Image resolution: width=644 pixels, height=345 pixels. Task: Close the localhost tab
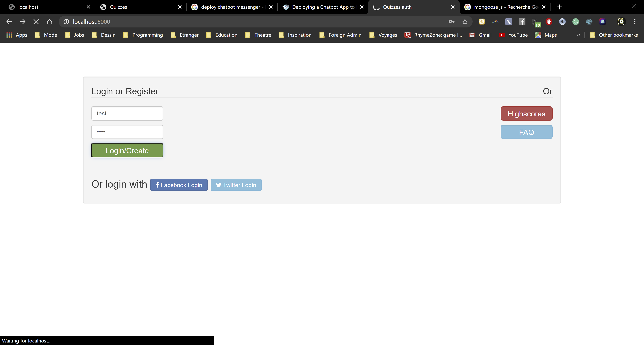(88, 7)
